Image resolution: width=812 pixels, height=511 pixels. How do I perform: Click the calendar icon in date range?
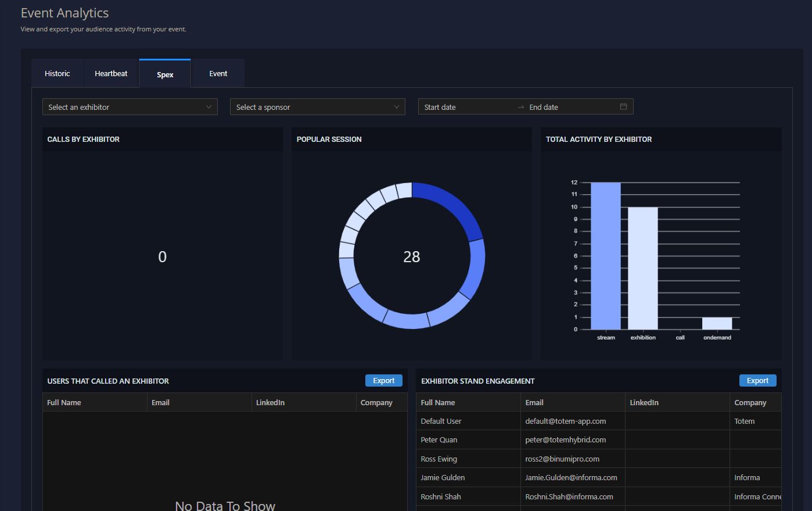pos(623,107)
